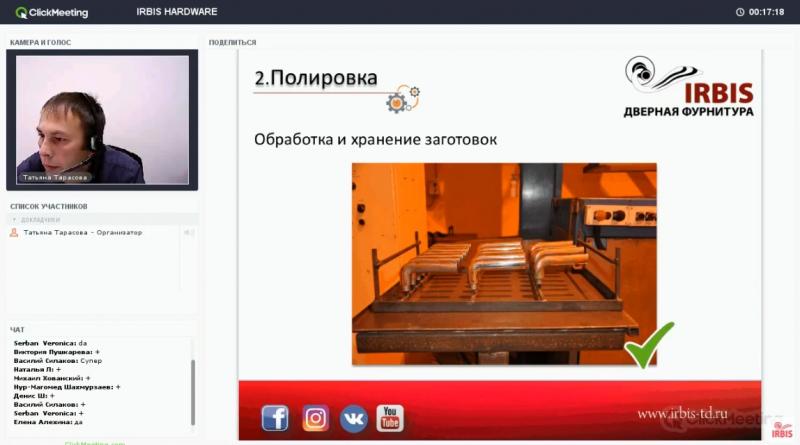Click the green checkmark on the slide photo
Viewport: 800px width, 445px height.
[x=649, y=345]
